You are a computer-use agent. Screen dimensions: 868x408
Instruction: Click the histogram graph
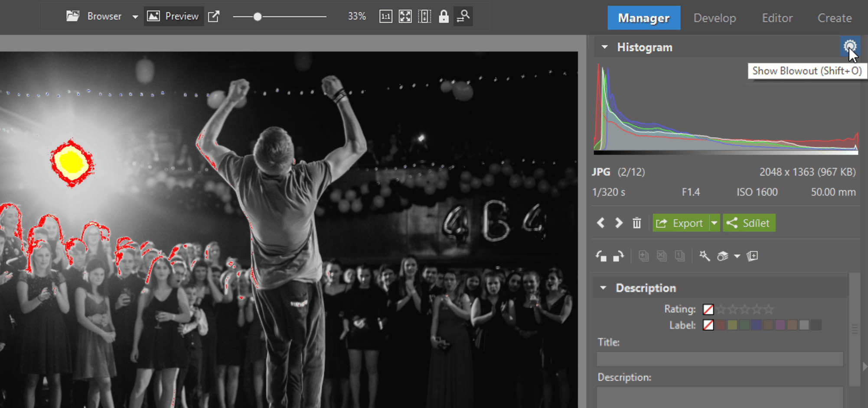[x=726, y=109]
